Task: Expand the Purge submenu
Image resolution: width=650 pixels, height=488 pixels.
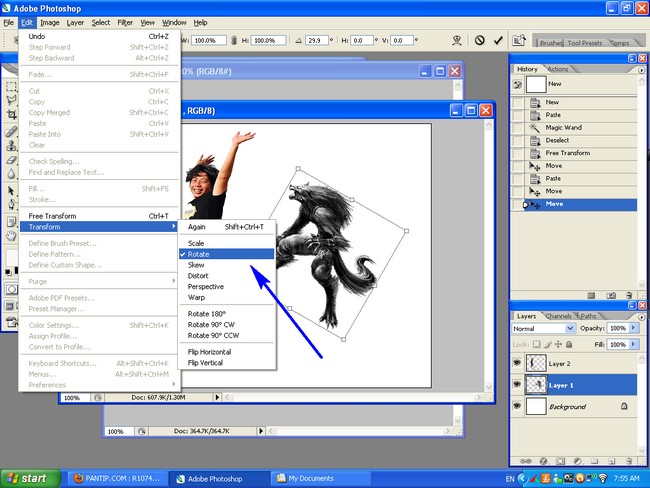Action: click(x=99, y=281)
